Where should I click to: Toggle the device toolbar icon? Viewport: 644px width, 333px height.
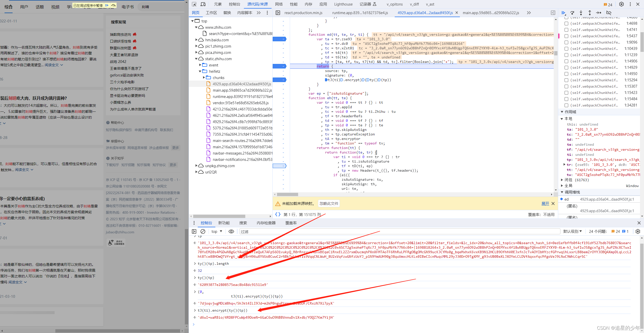203,4
